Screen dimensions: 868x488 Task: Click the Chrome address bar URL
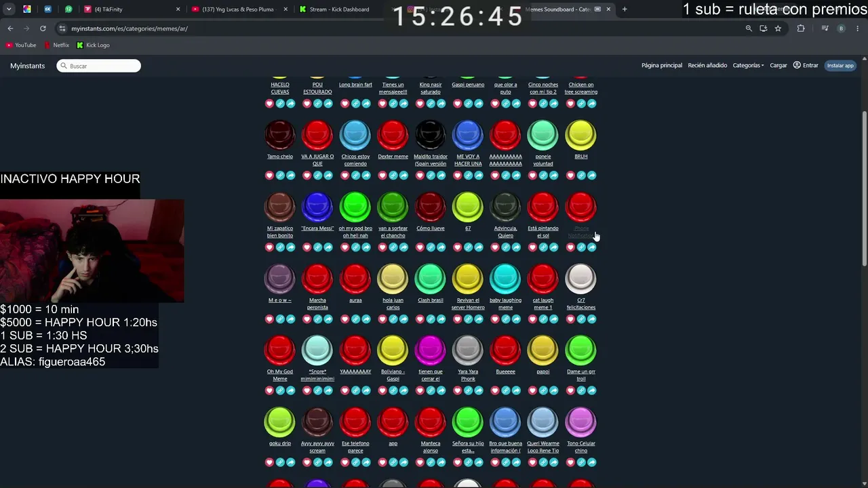(130, 28)
